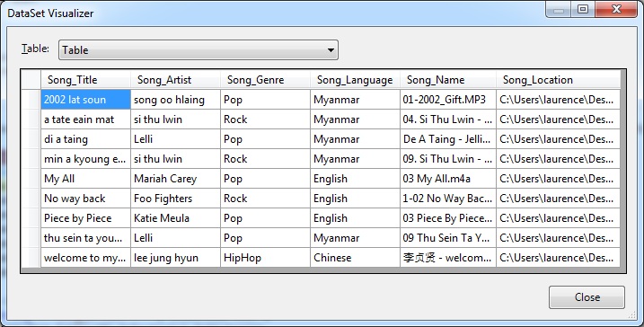Viewport: 644px width, 327px height.
Task: Click Pop genre in Katie Meula row
Action: pos(265,217)
